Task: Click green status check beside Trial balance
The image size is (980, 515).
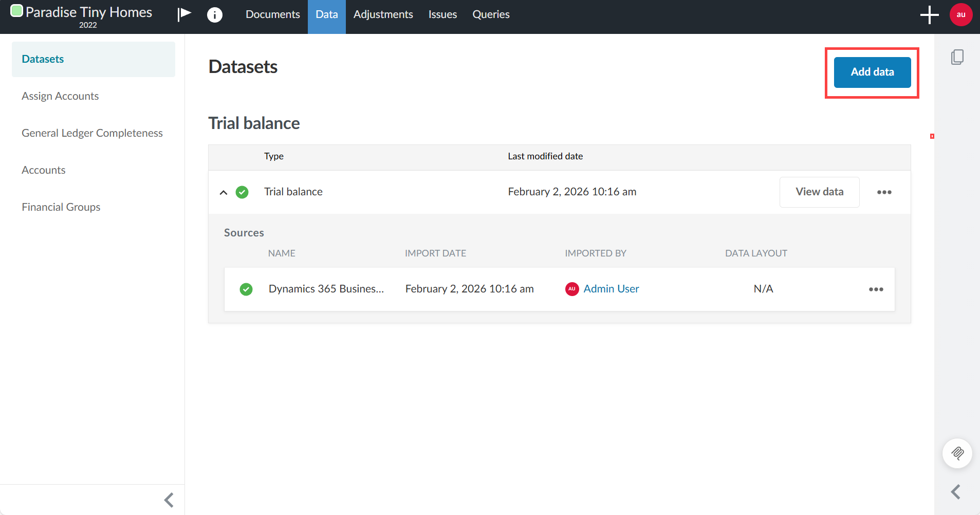Action: coord(242,192)
